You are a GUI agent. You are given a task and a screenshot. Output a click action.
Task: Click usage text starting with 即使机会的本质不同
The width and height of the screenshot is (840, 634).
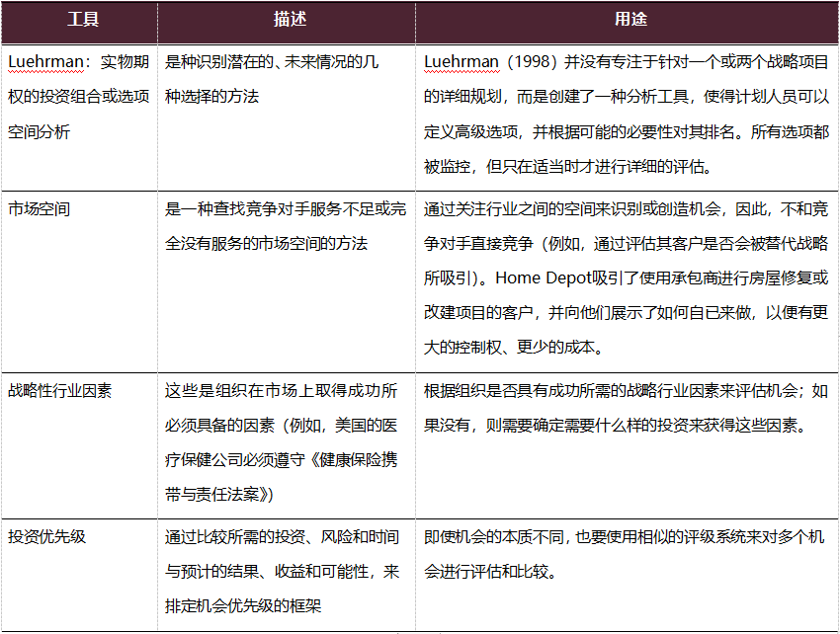coord(626,537)
